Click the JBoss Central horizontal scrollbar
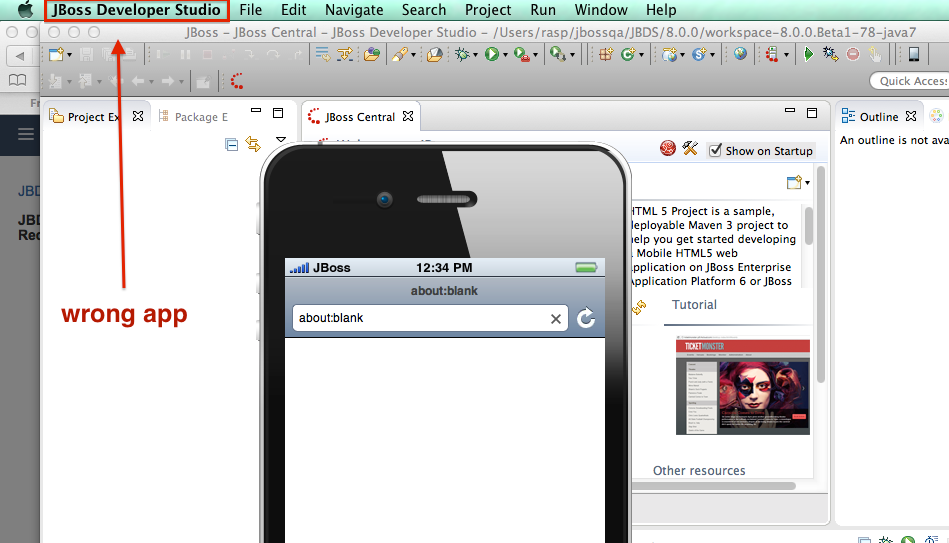Viewport: 949px width, 543px height. pyautogui.click(x=713, y=485)
